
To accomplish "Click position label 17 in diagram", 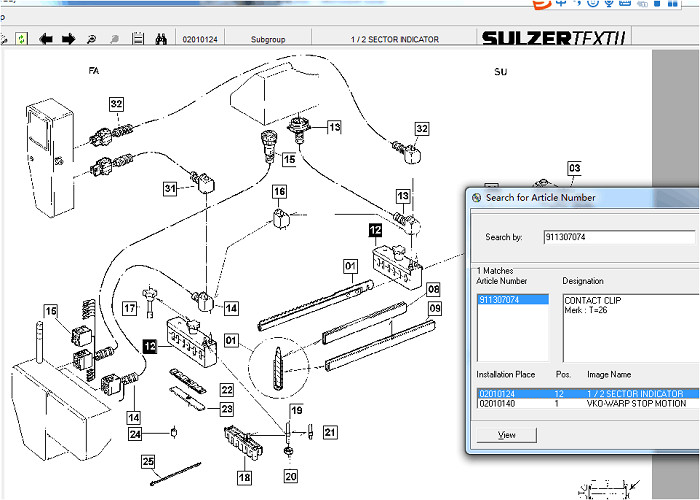I will [x=129, y=308].
